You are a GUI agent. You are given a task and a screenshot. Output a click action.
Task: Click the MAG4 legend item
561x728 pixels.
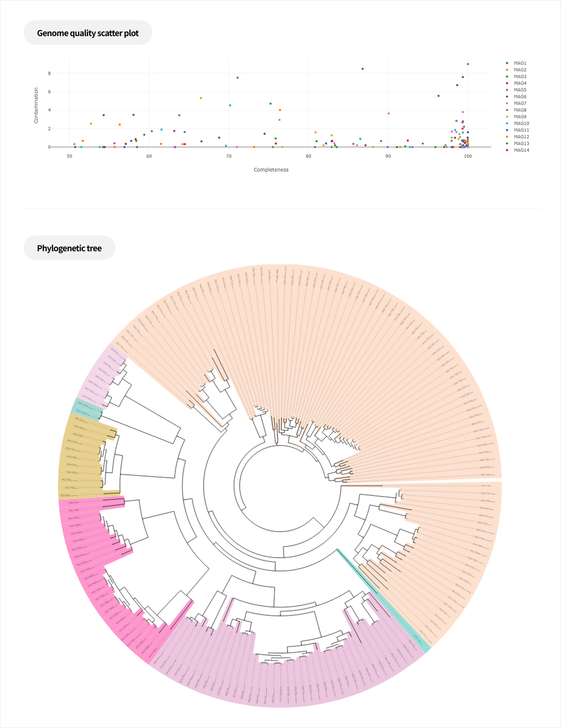pos(520,83)
